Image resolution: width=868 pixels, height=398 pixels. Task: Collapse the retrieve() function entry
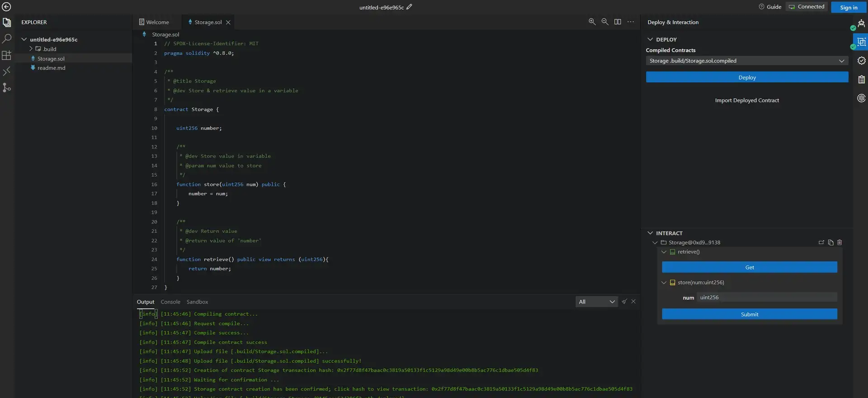664,252
